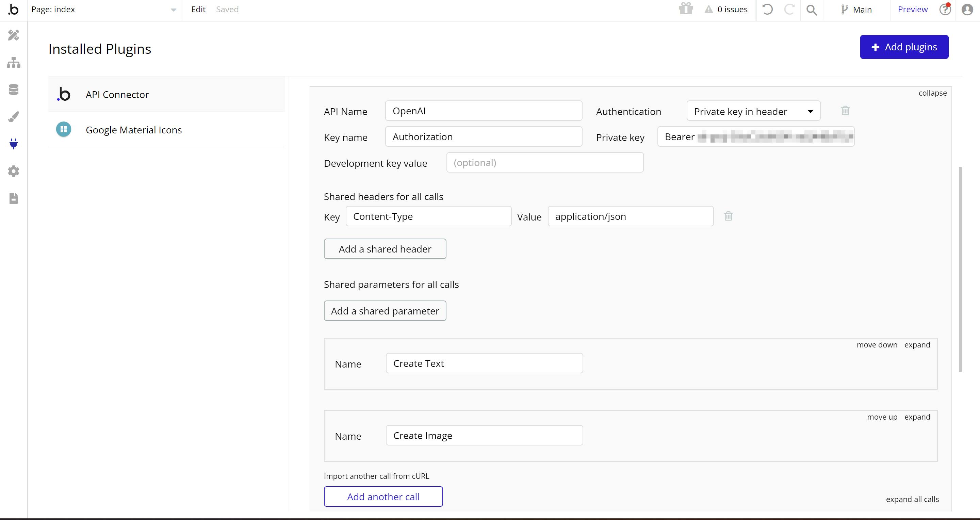Viewport: 980px width, 520px height.
Task: Open the Data tab database icon
Action: pyautogui.click(x=14, y=90)
